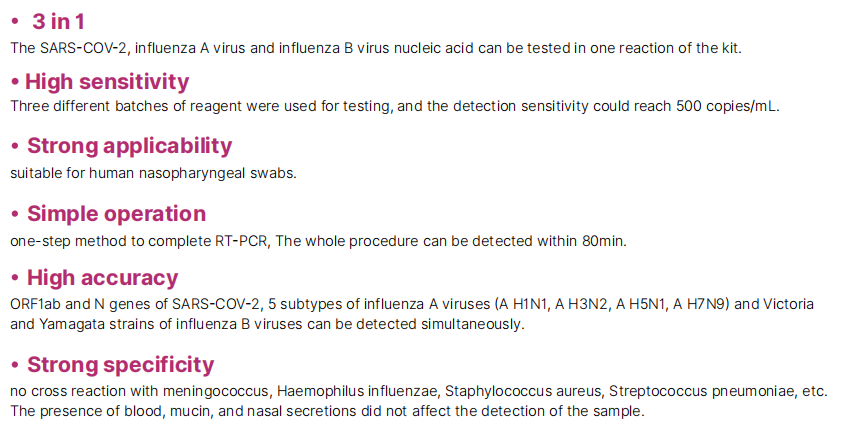Select the "High sensitivity" heading
Screen dimensions: 843x440
point(107,81)
